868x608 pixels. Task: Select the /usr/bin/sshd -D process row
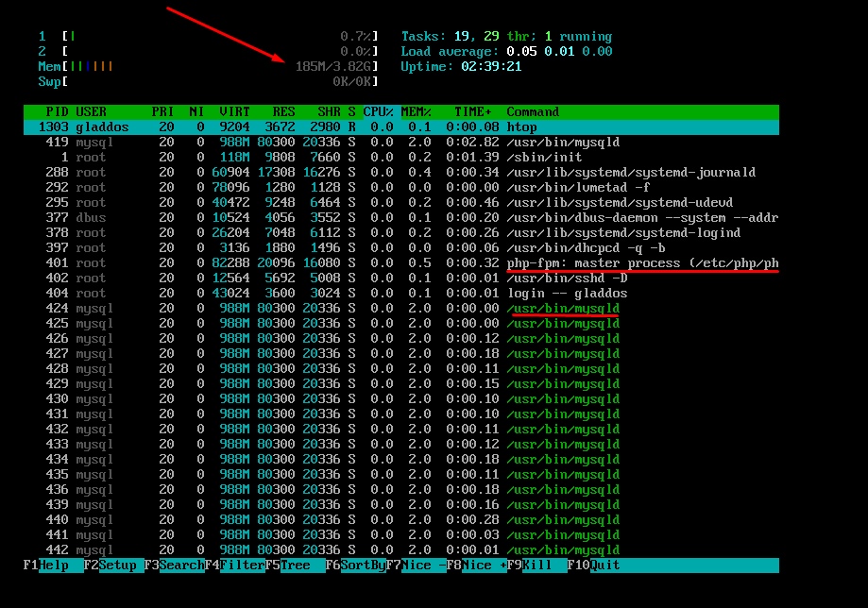point(401,279)
